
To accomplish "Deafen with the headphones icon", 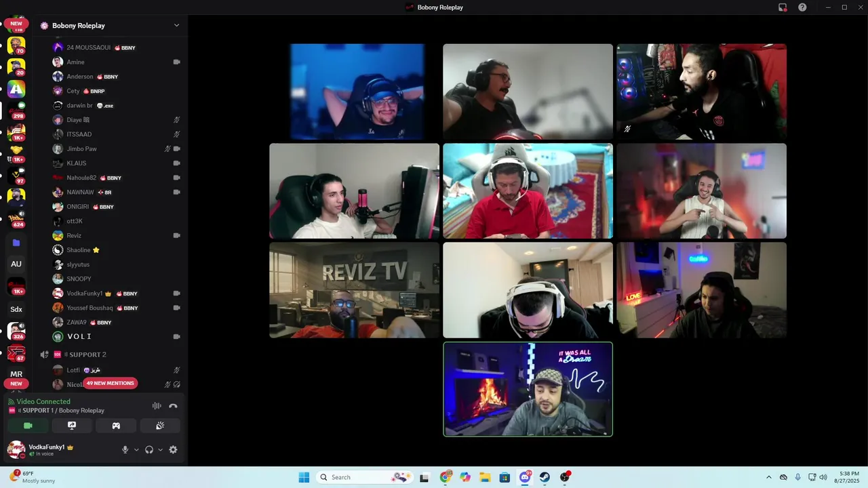I will [149, 449].
